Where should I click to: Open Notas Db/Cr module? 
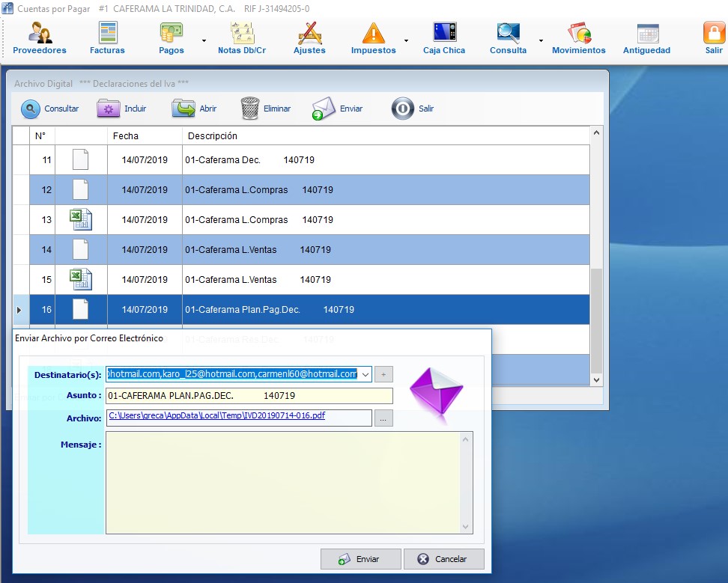pos(242,38)
